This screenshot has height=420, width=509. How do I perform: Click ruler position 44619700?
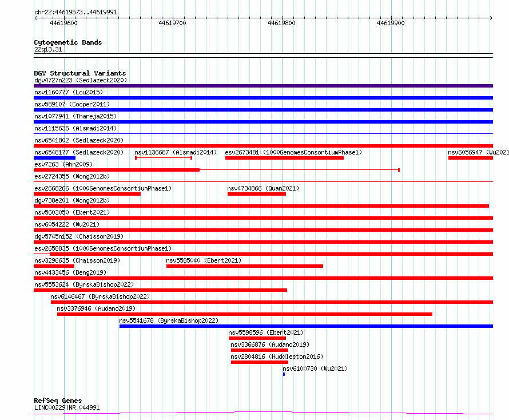[172, 23]
